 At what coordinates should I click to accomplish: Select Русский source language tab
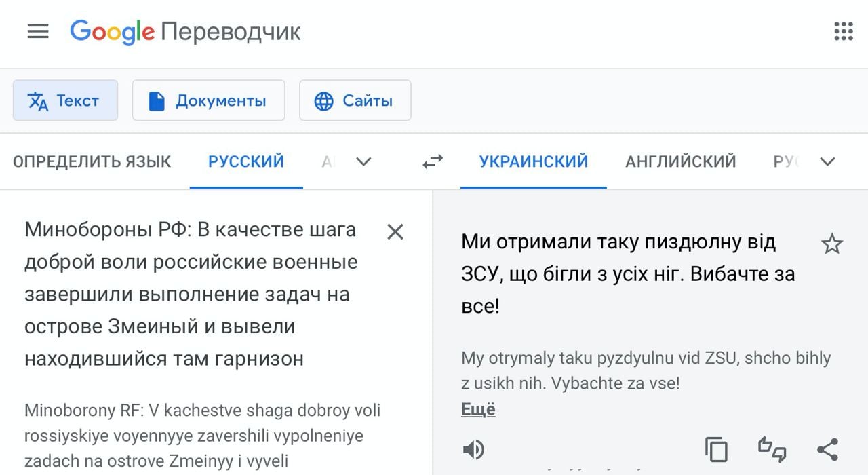246,161
